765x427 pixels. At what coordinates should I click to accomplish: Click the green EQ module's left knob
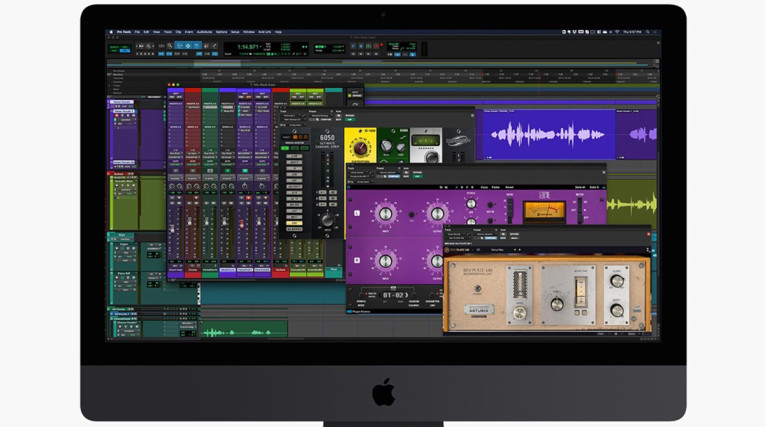(386, 145)
